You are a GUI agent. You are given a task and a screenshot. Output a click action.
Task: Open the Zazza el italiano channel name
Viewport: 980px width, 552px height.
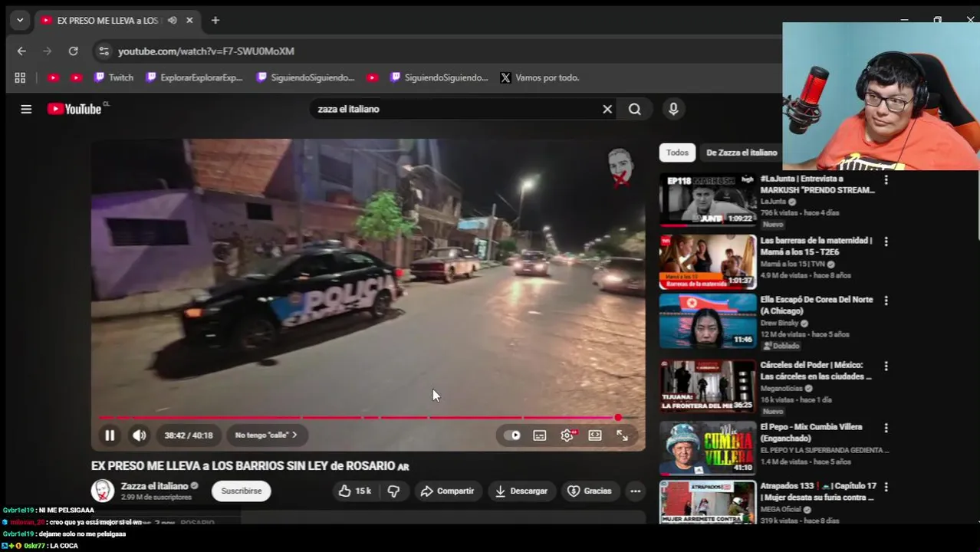[x=154, y=486]
